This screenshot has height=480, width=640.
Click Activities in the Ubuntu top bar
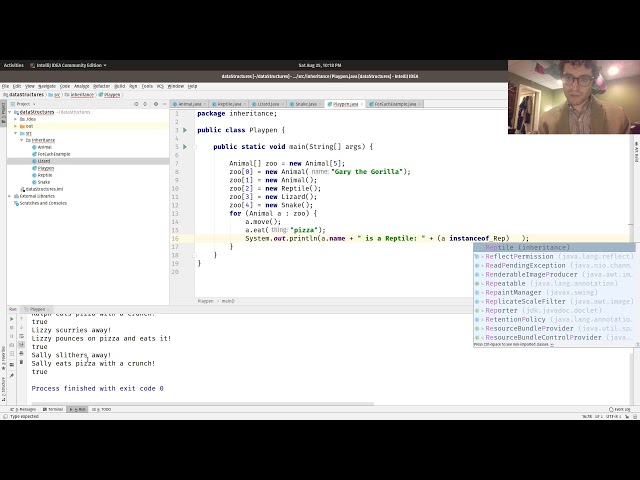click(x=13, y=65)
